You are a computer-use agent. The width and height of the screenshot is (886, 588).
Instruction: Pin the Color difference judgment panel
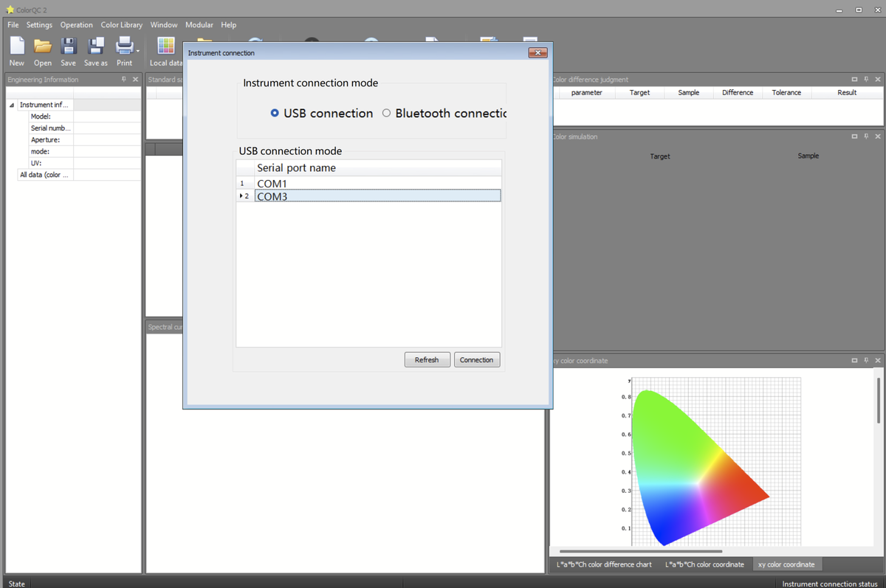click(866, 80)
